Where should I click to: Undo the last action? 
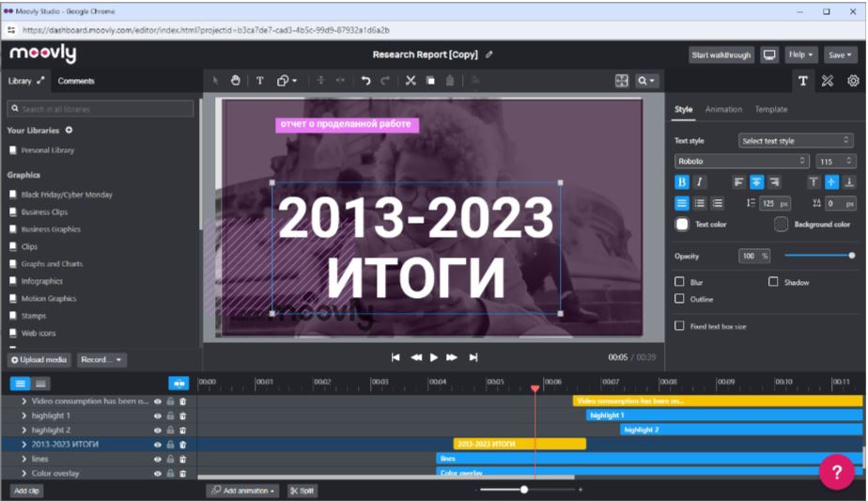365,80
